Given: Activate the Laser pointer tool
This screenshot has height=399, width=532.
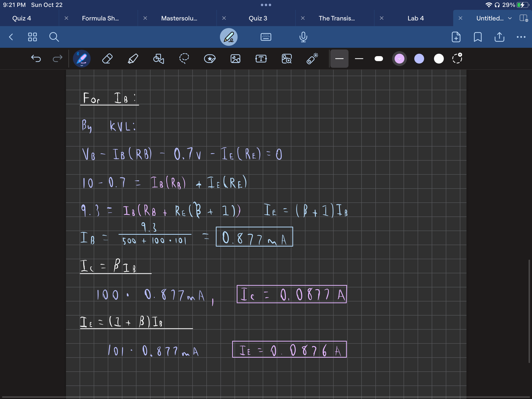Looking at the screenshot, I should click(312, 59).
